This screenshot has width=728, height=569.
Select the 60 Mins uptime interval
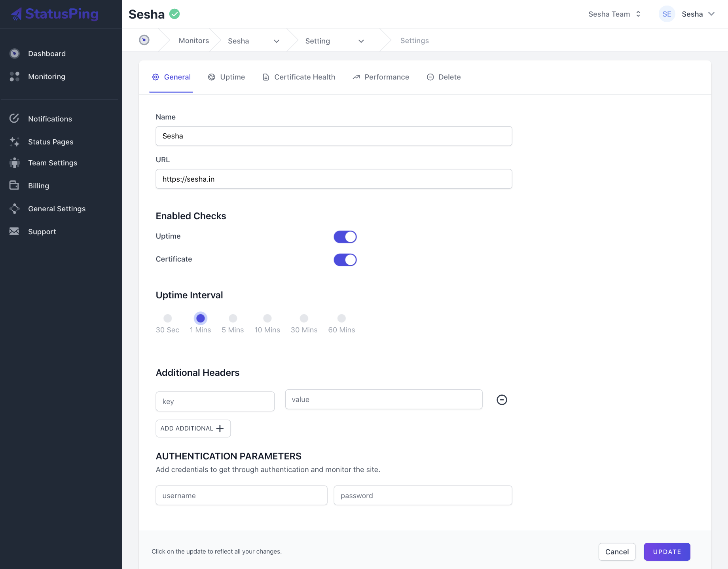[341, 318]
